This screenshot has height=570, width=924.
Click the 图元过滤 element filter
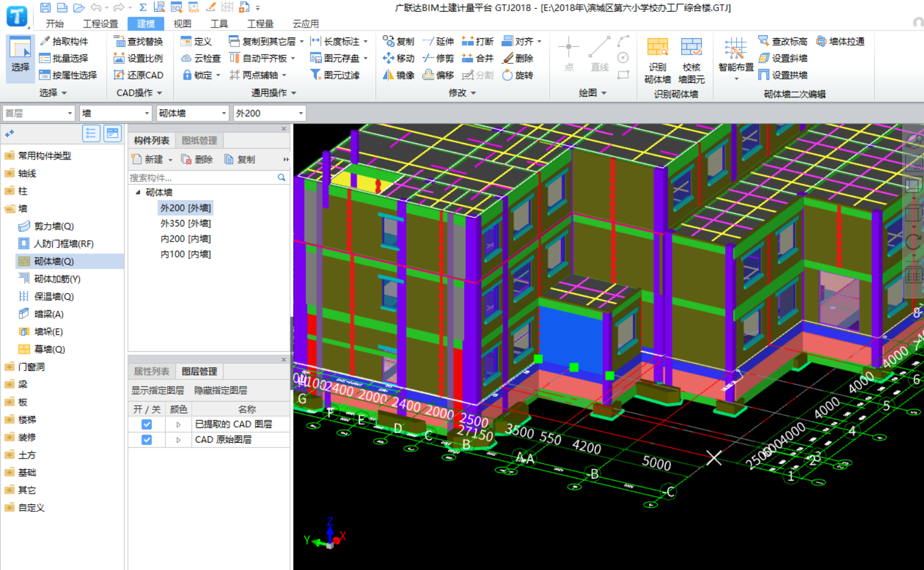click(335, 75)
